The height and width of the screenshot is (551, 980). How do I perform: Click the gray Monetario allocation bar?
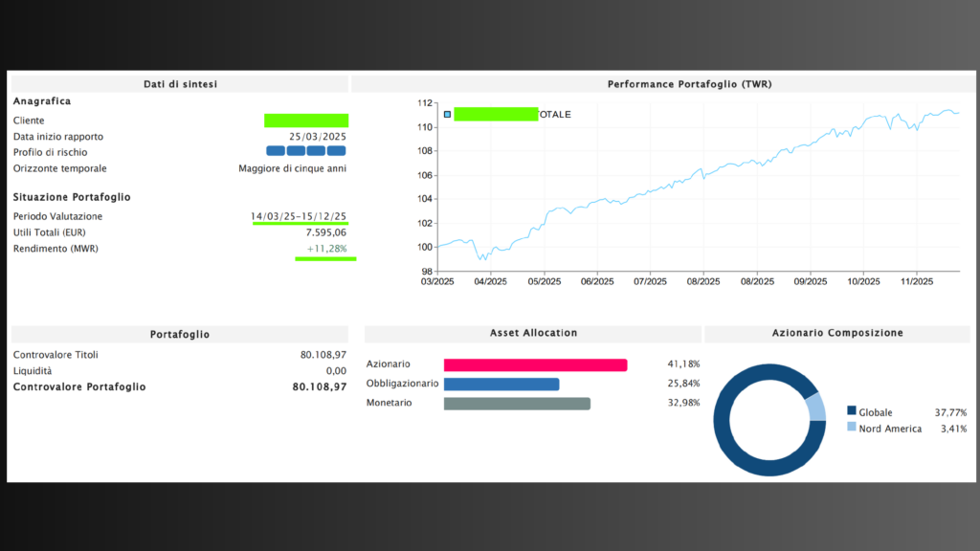[517, 403]
